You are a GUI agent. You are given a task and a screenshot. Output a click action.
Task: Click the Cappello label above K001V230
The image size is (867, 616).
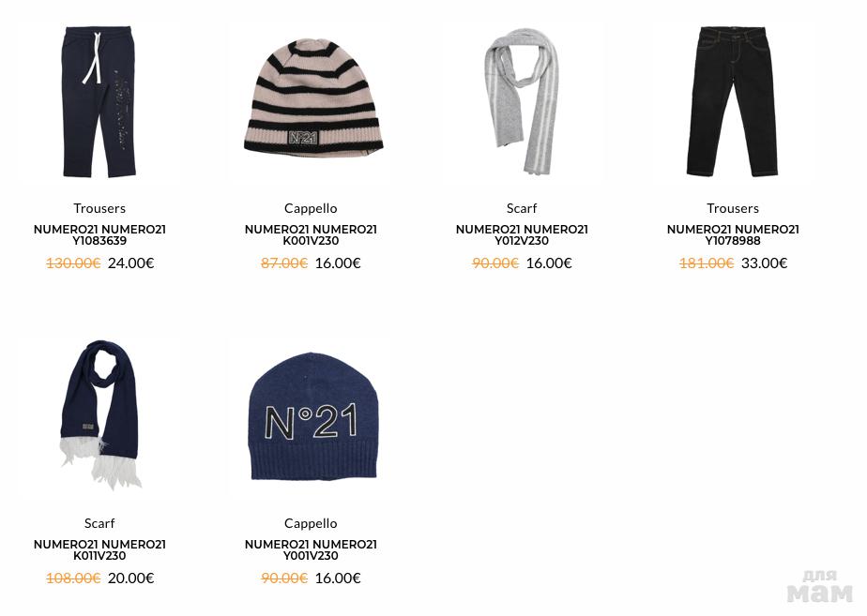pyautogui.click(x=311, y=208)
